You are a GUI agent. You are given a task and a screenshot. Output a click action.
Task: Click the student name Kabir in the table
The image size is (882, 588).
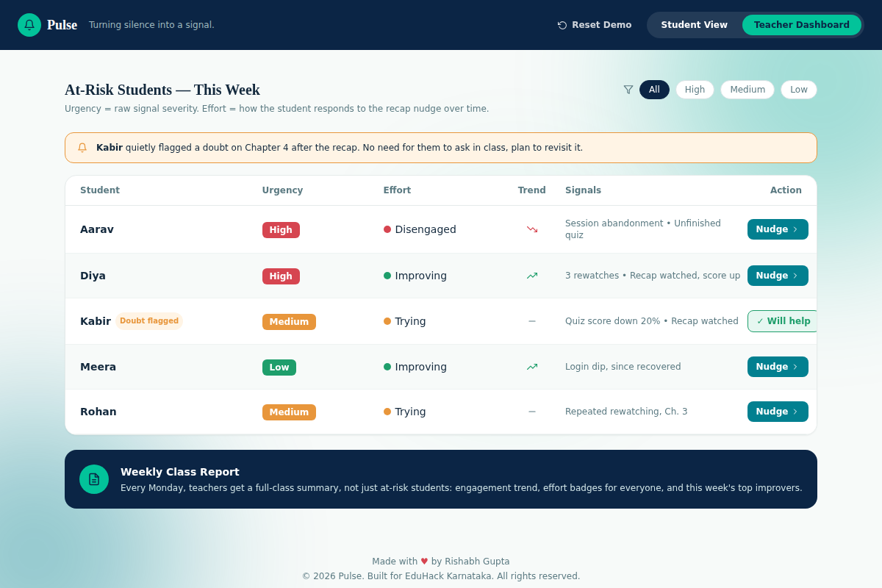96,321
